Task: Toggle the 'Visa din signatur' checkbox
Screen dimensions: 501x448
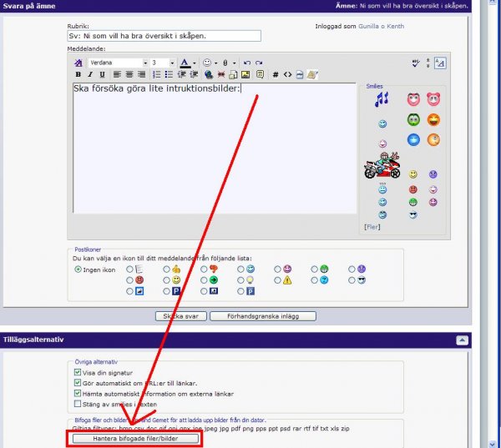Action: click(78, 372)
